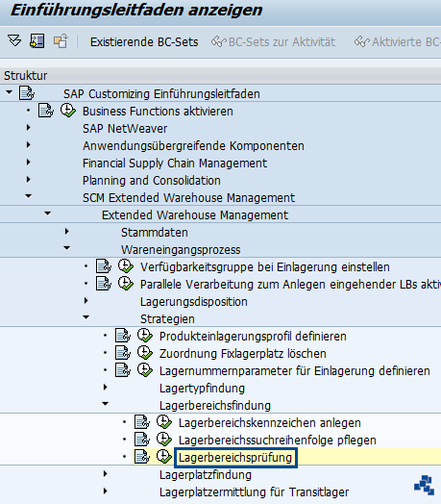Select Zuordnung Fixlagerplatz löschen
The image size is (441, 504).
tap(243, 354)
